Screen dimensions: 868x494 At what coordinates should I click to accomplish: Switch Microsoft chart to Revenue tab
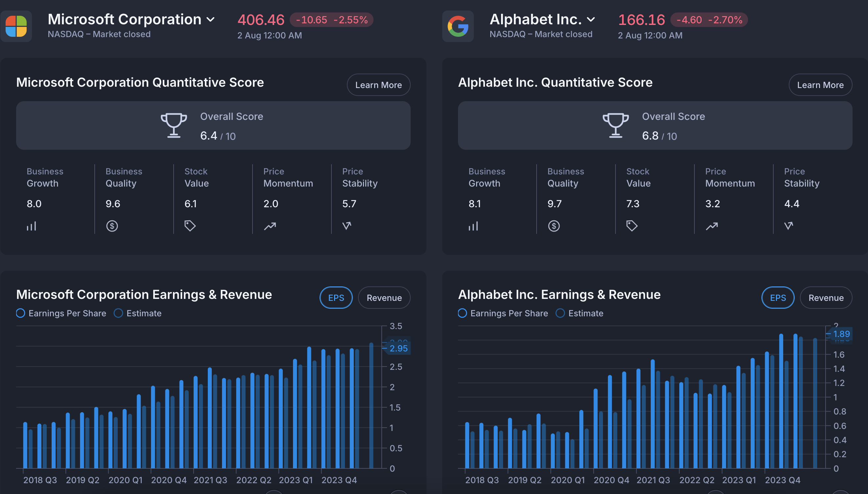(x=384, y=298)
